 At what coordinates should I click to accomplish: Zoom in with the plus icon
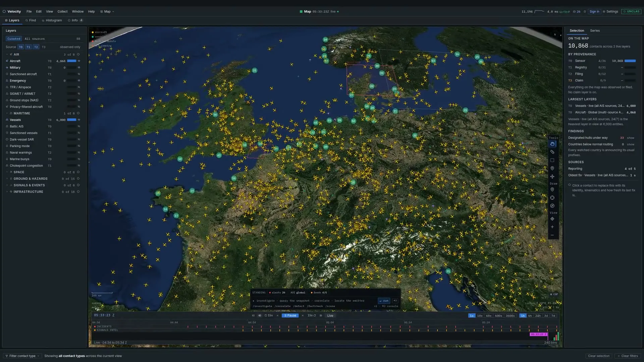(552, 227)
